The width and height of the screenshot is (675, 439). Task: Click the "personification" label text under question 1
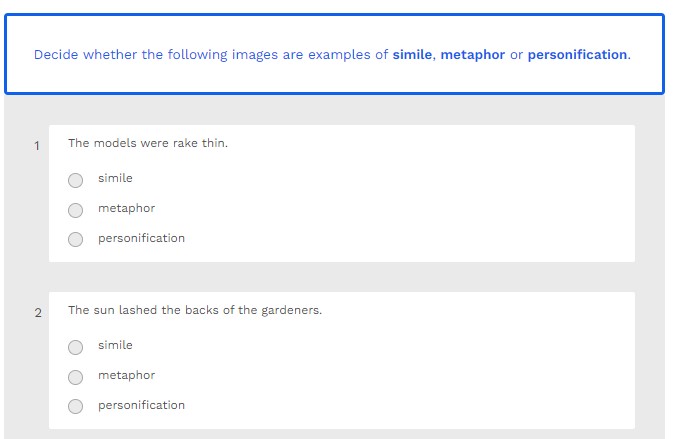[141, 238]
